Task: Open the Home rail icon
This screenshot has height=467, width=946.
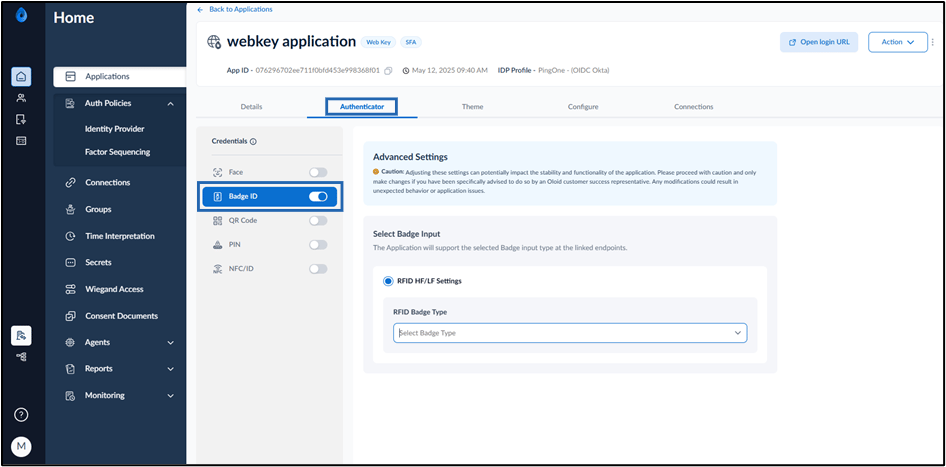Action: coord(21,77)
